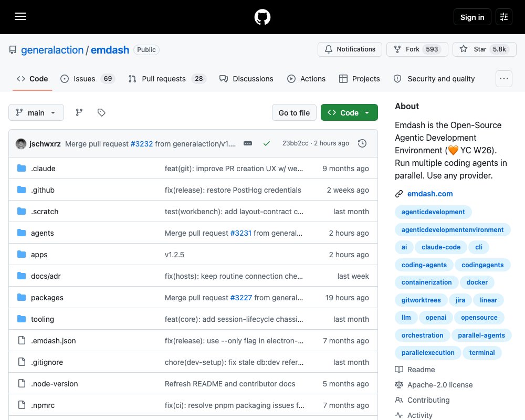Image resolution: width=525 pixels, height=420 pixels.
Task: Select the terminal topic tag
Action: (x=482, y=353)
